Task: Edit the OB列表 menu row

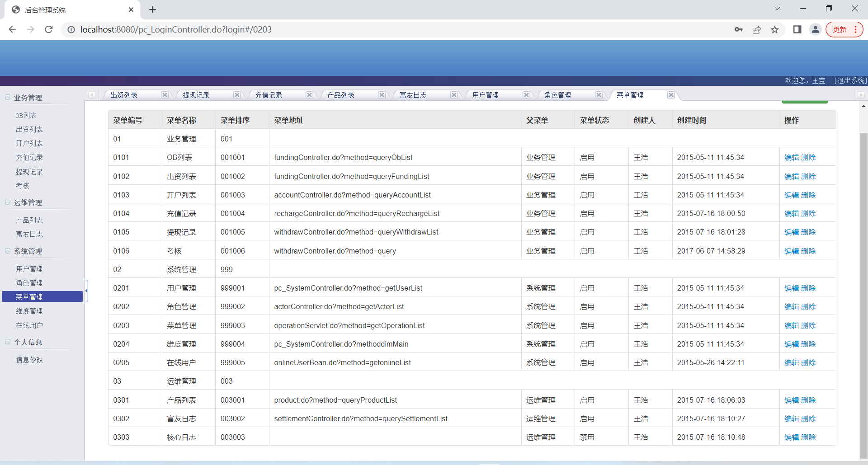Action: pyautogui.click(x=791, y=157)
